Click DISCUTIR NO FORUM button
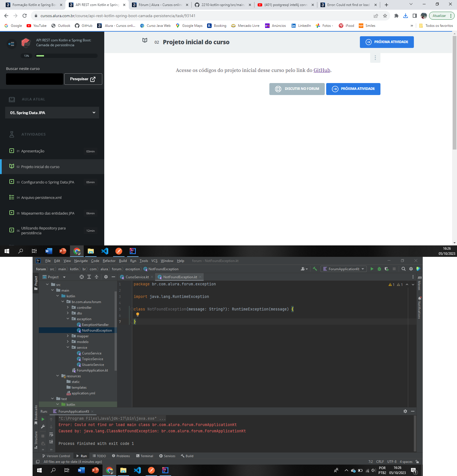Screen dimensions: 457x476 (x=297, y=89)
